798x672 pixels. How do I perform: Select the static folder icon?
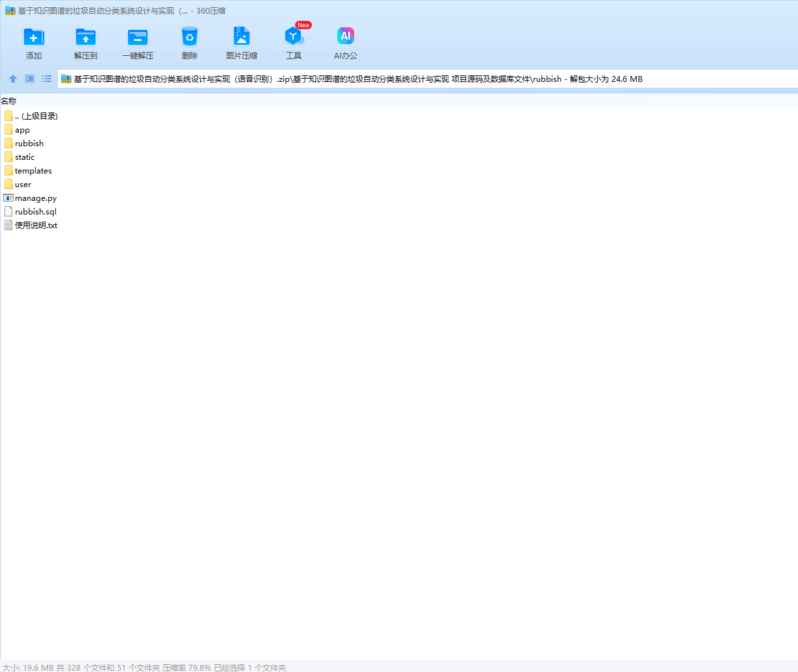click(x=8, y=157)
